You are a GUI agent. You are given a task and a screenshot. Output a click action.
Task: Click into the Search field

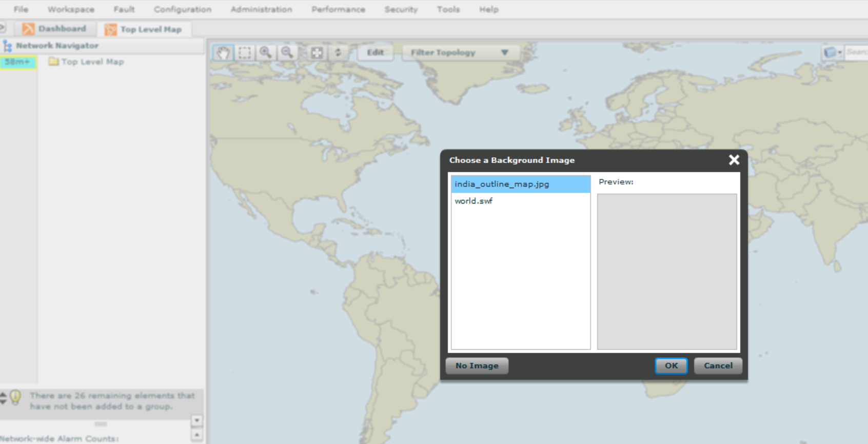[x=857, y=52]
